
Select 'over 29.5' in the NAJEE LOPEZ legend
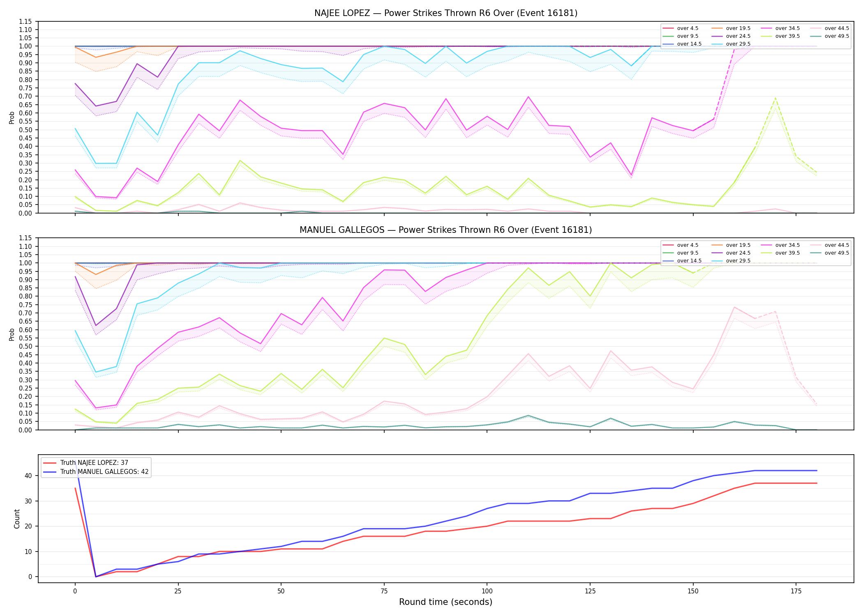pyautogui.click(x=731, y=44)
